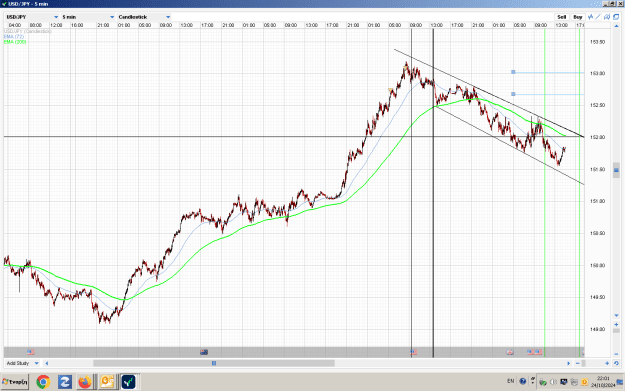The height and width of the screenshot is (391, 625).
Task: Click the network monitor tray icon
Action: pos(564,382)
